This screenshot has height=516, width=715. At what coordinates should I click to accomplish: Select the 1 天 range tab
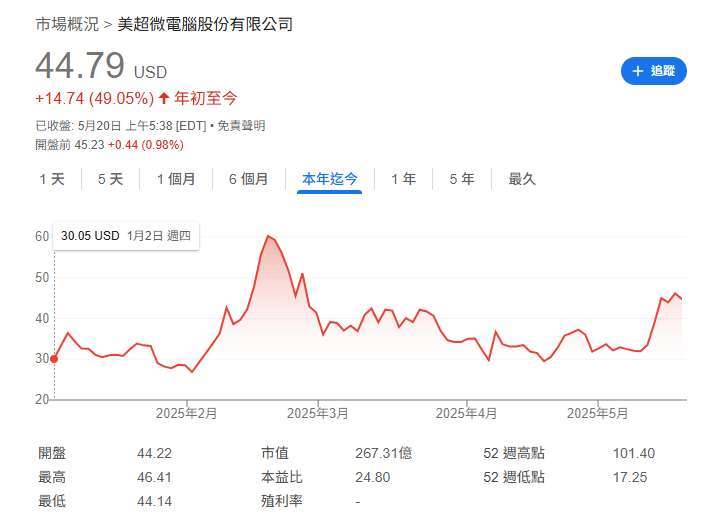coord(52,179)
